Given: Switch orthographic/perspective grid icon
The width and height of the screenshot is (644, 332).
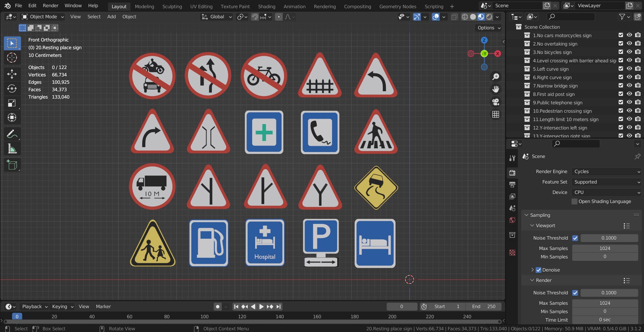Looking at the screenshot, I should 495,114.
